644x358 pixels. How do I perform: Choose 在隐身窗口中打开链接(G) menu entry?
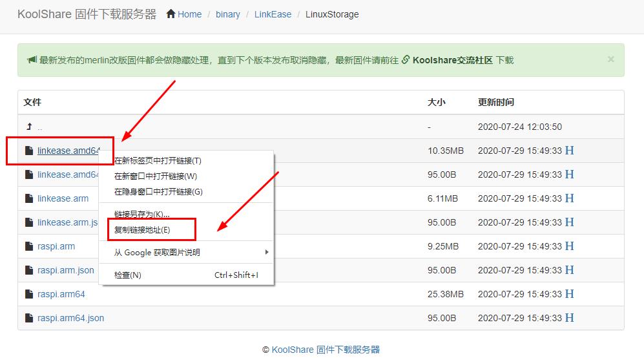coord(187,191)
